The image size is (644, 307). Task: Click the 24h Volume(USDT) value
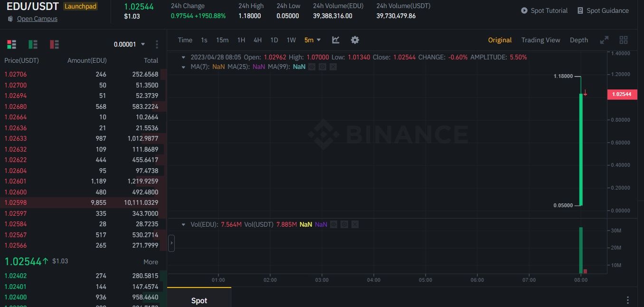point(396,16)
